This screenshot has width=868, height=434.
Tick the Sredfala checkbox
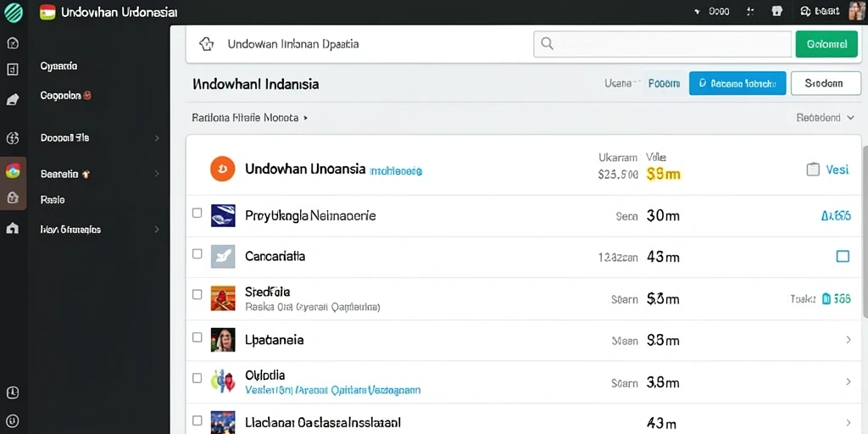197,294
